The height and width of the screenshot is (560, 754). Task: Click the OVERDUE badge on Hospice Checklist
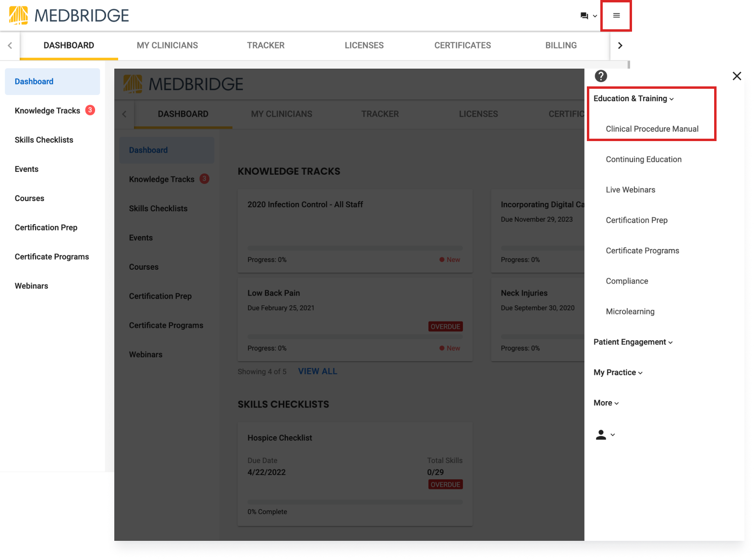(445, 485)
